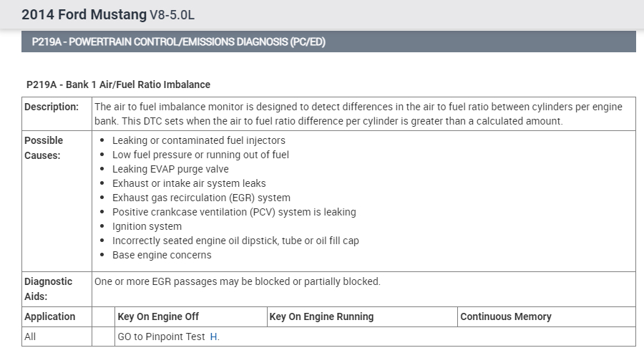This screenshot has height=363, width=644.
Task: Select the Base engine concerns item
Action: coord(162,255)
